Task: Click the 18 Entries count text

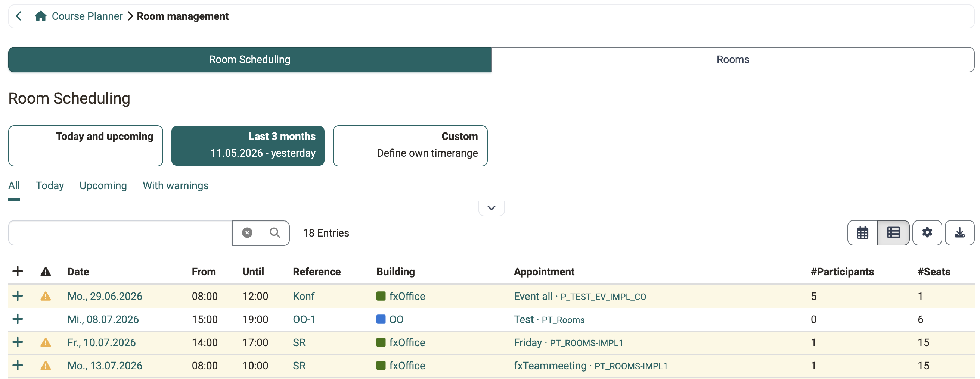Action: [x=326, y=233]
